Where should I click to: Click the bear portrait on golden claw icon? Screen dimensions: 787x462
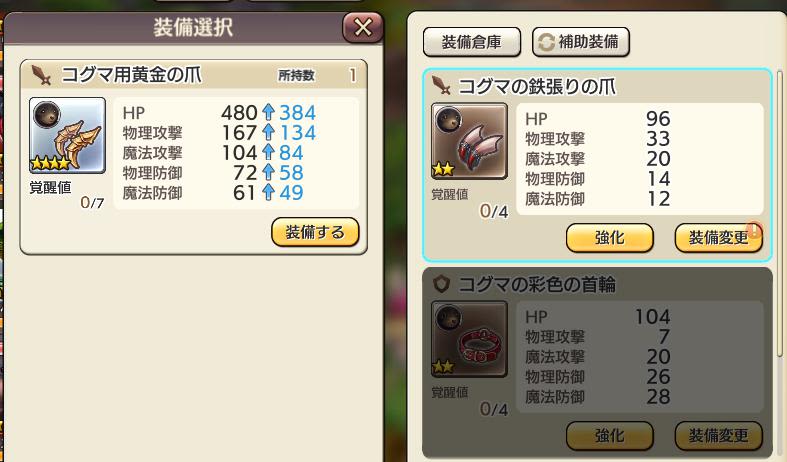(x=47, y=114)
